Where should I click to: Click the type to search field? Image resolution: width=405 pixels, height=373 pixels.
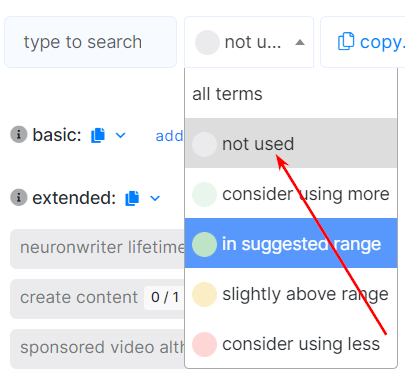(x=90, y=42)
